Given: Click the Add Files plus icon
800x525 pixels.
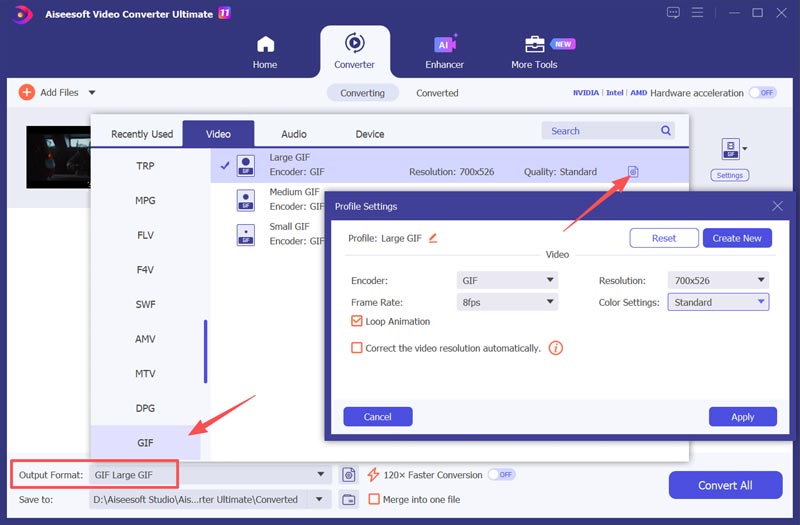Looking at the screenshot, I should (27, 92).
